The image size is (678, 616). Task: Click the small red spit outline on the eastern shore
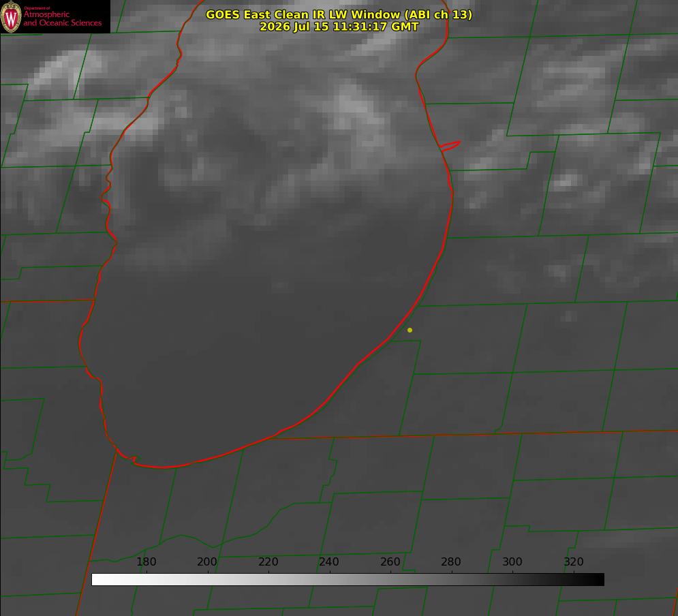(450, 146)
